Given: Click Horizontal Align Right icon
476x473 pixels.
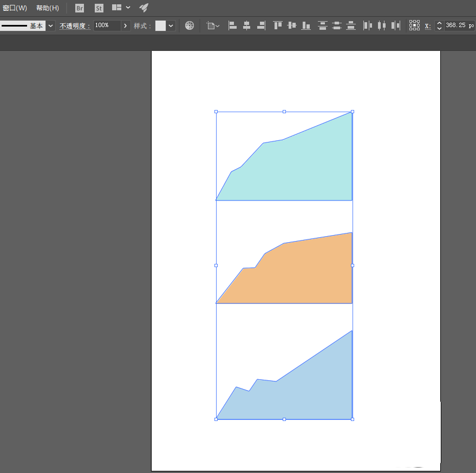Looking at the screenshot, I should click(261, 25).
